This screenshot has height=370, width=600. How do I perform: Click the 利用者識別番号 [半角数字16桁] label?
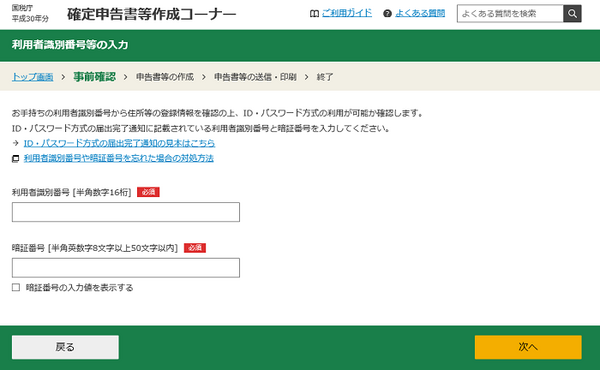tap(72, 192)
